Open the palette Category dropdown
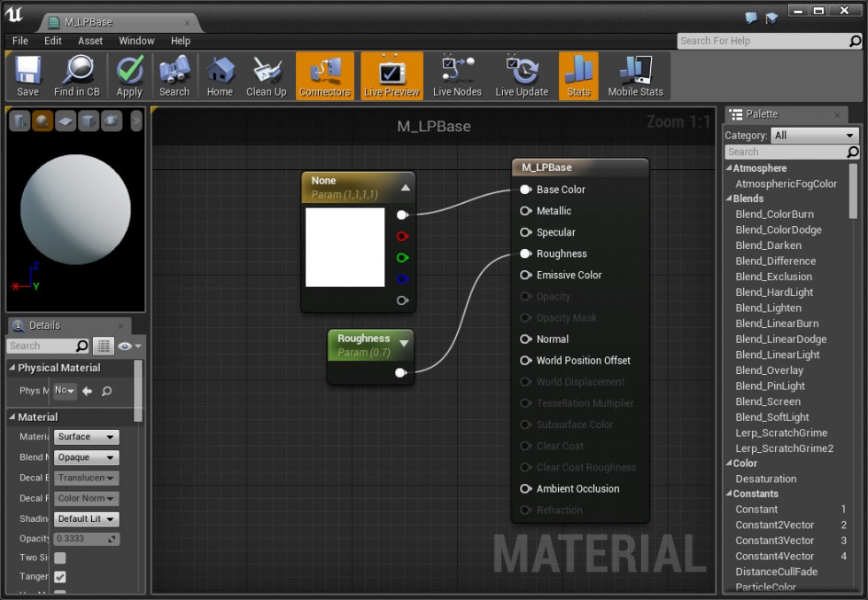This screenshot has width=868, height=600. 814,136
